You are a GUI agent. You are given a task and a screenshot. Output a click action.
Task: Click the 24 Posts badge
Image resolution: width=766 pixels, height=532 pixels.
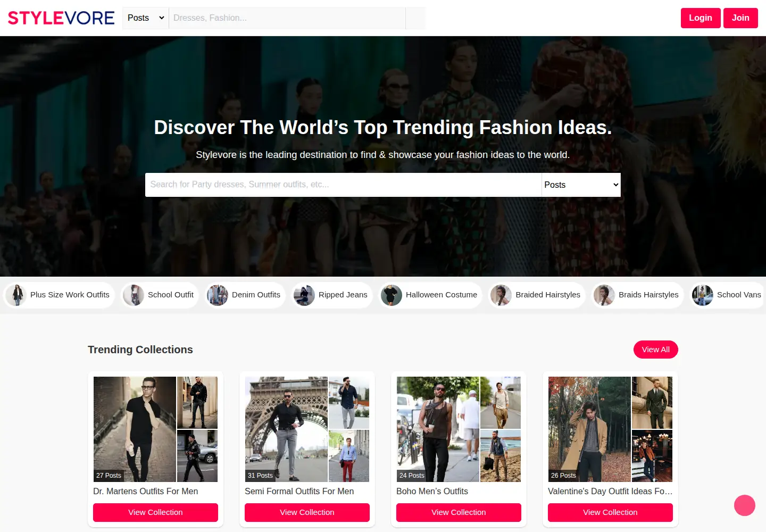pos(412,476)
